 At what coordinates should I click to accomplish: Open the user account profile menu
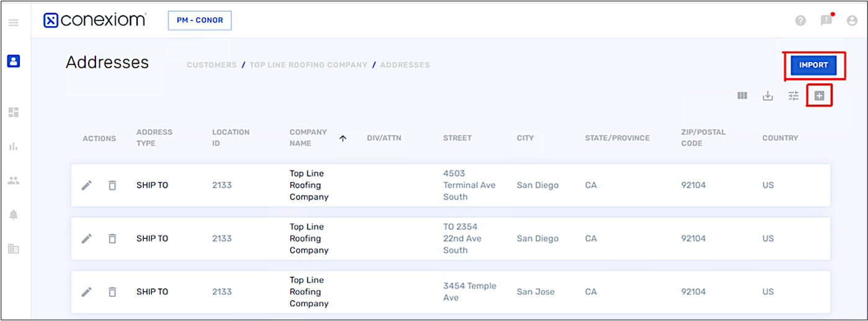coord(852,20)
